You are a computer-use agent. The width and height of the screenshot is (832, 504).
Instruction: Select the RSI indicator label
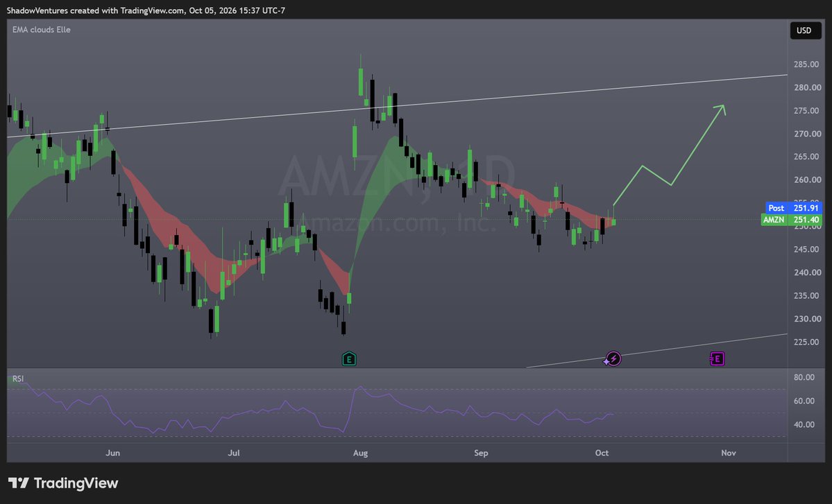click(18, 379)
